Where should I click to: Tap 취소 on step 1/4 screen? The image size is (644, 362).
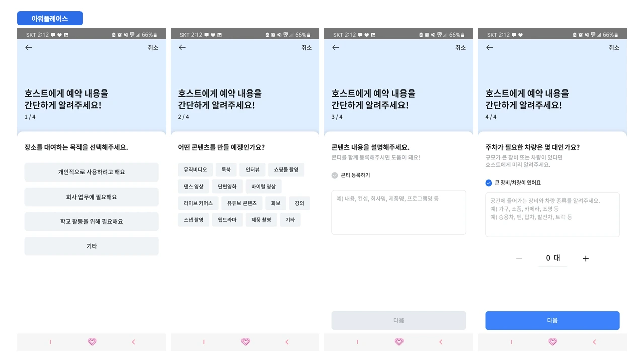tap(153, 47)
